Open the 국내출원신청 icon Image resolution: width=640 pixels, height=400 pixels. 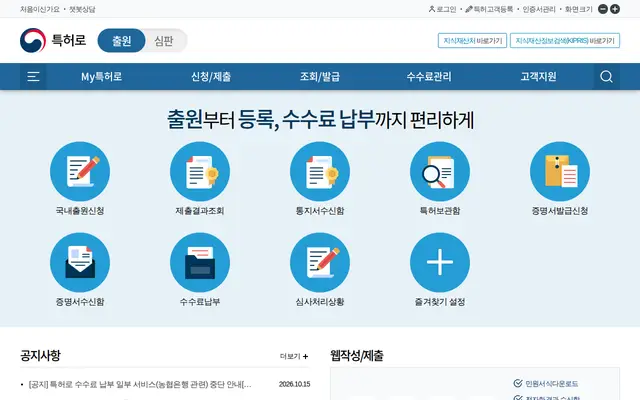80,171
